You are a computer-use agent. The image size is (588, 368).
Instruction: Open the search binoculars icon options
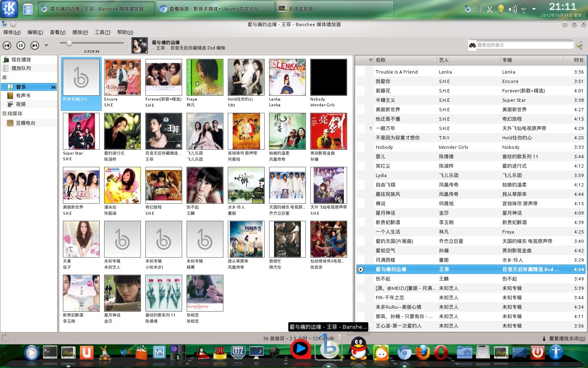(472, 45)
